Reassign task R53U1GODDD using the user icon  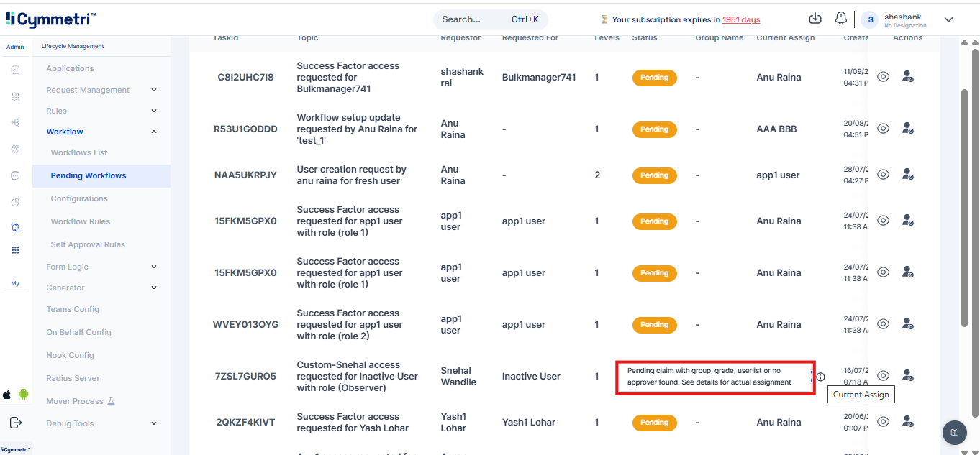[908, 128]
